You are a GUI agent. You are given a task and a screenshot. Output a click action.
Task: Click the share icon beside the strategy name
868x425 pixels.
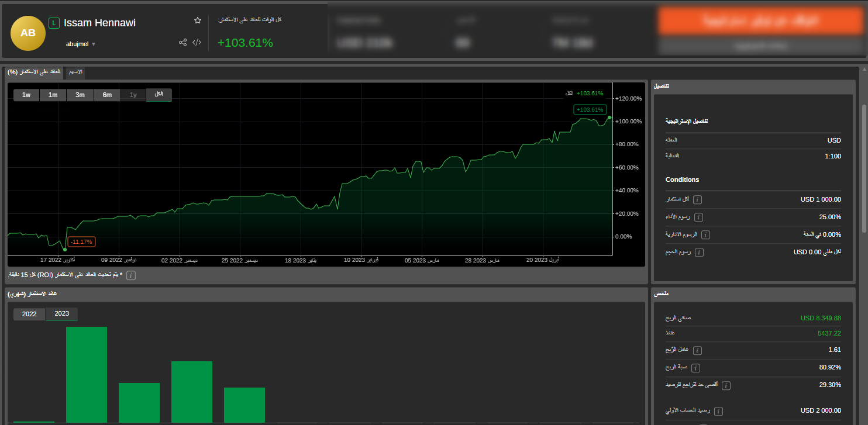(182, 42)
